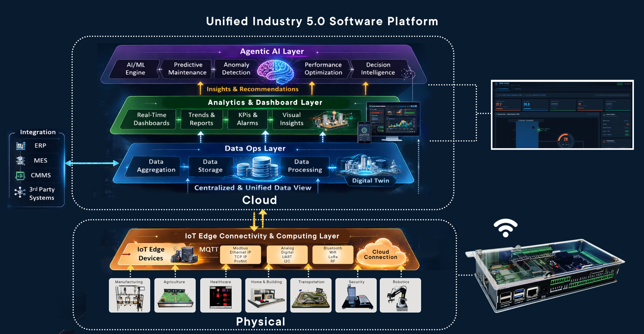Image resolution: width=644 pixels, height=334 pixels.
Task: Click the Bluetooth Wifi LoRa RF box
Action: point(333,255)
